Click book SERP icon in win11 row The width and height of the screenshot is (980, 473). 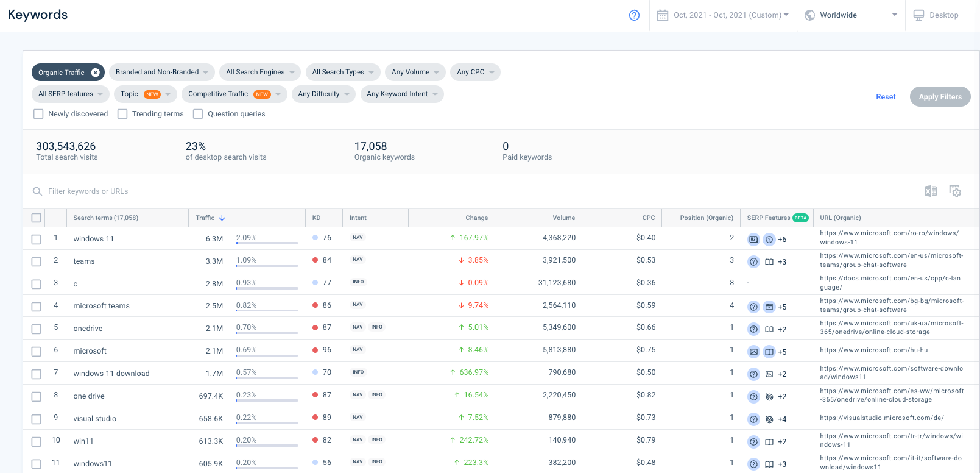click(x=769, y=442)
